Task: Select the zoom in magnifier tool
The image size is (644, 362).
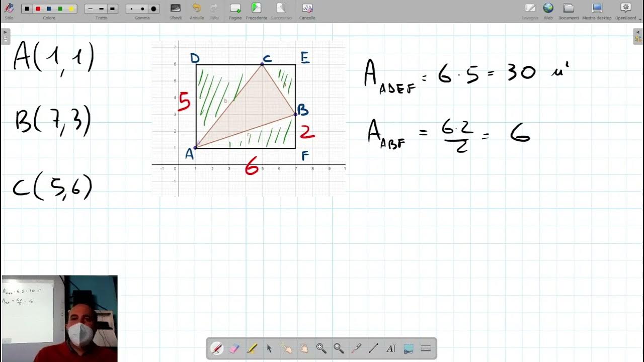Action: 321,348
